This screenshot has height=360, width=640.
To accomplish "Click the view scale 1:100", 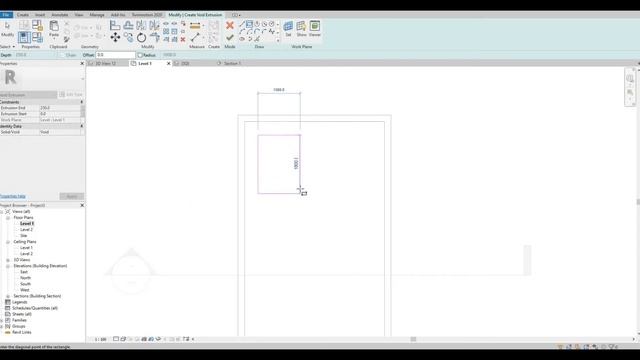I will (x=100, y=340).
